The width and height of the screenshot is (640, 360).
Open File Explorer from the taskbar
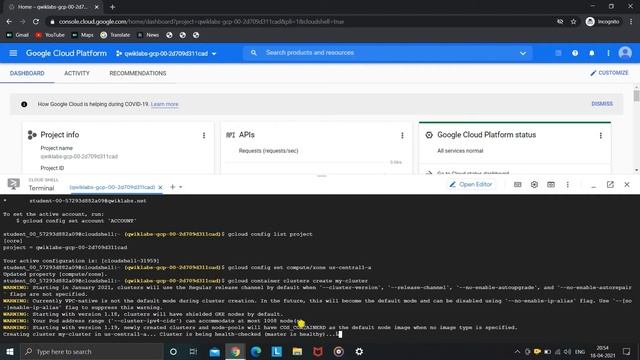[x=297, y=351]
